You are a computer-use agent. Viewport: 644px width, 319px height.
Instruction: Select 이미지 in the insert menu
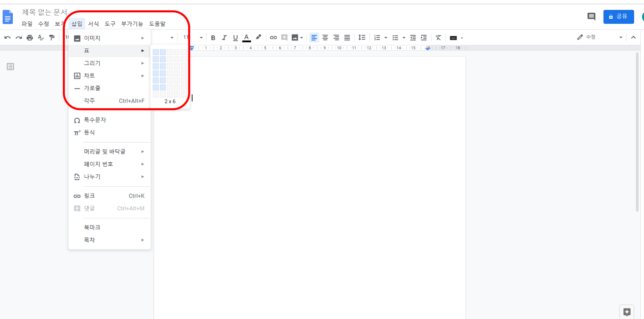point(110,38)
